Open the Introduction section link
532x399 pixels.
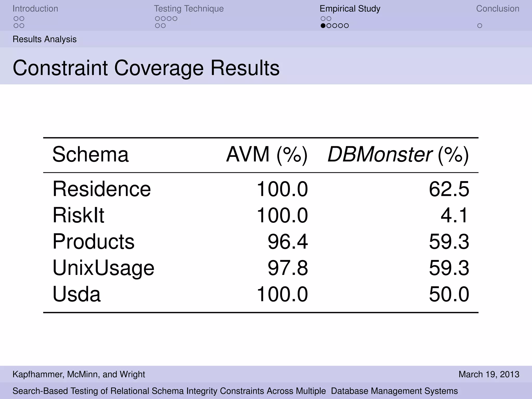coord(35,9)
